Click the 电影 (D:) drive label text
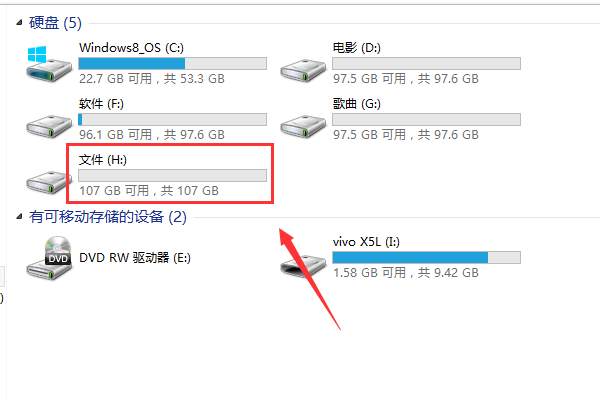 tap(357, 48)
